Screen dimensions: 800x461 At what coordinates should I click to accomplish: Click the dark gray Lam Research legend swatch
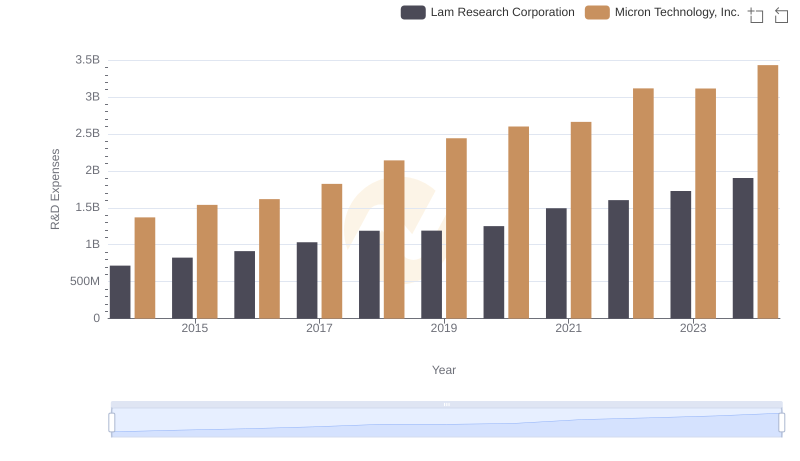tap(413, 12)
